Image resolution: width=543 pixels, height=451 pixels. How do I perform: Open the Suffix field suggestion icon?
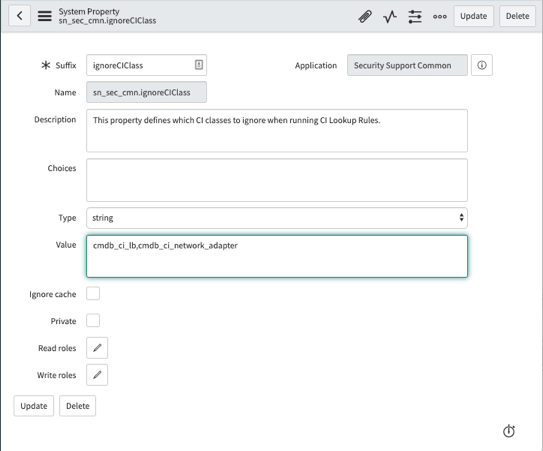click(199, 65)
